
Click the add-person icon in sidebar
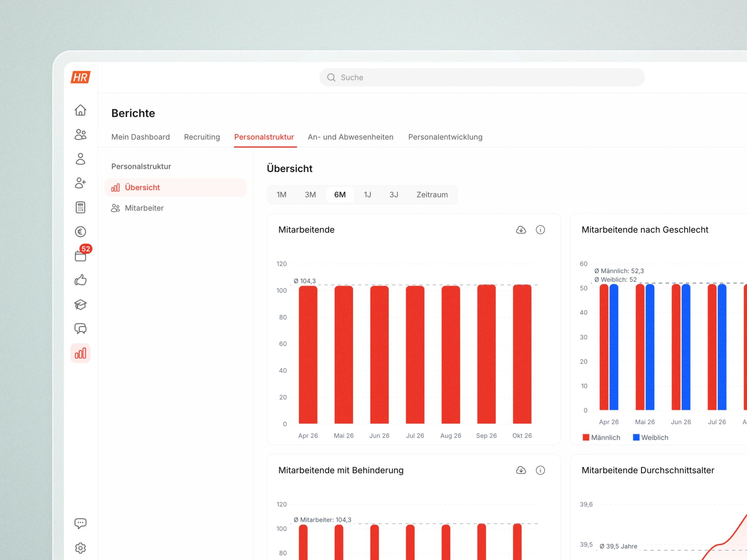click(x=80, y=183)
